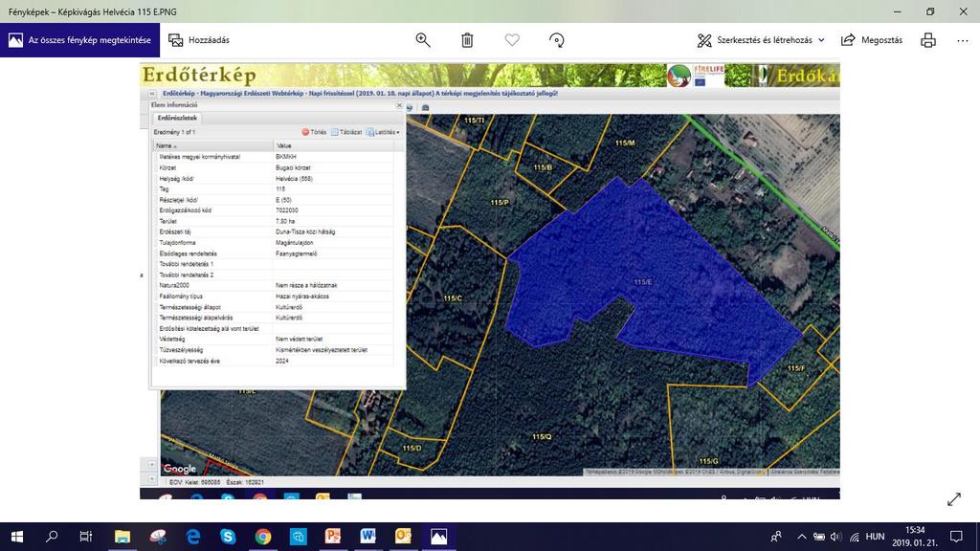Launch Microsoft Edge from the taskbar
Viewport: 980px width, 551px height.
pos(193,537)
